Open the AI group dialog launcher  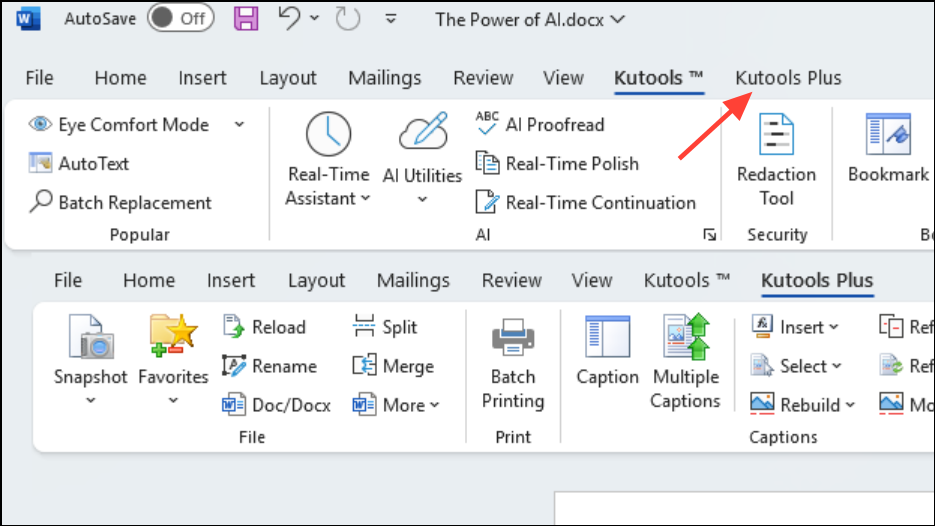click(x=709, y=235)
